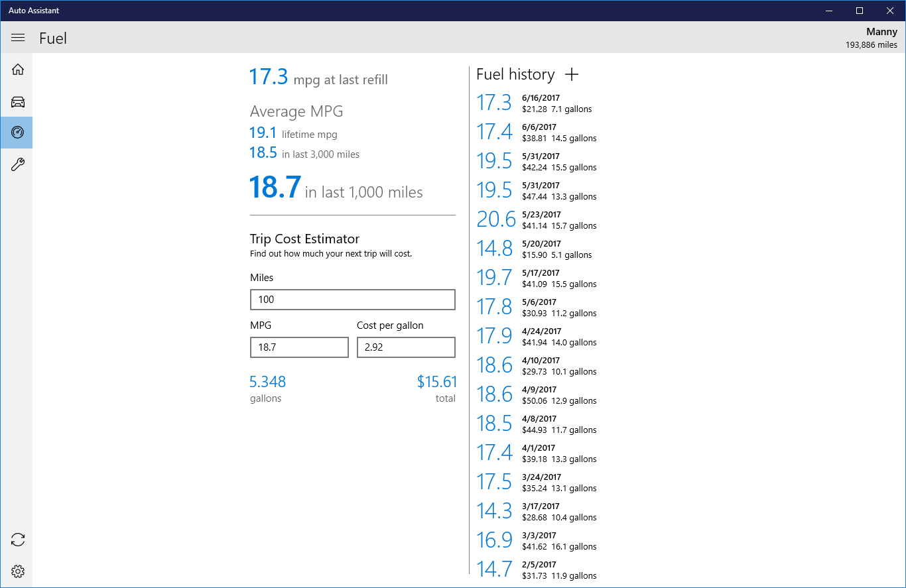Click the Miles input field

coord(353,300)
